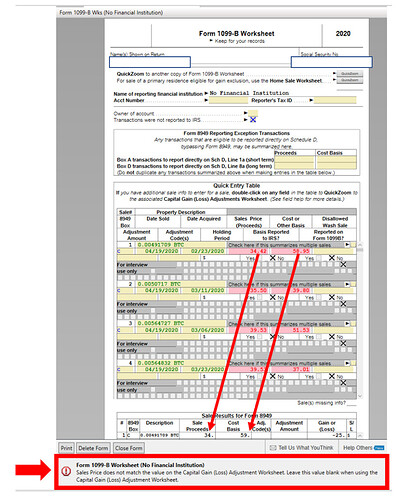Click Box A Proceeds field

coord(294,159)
